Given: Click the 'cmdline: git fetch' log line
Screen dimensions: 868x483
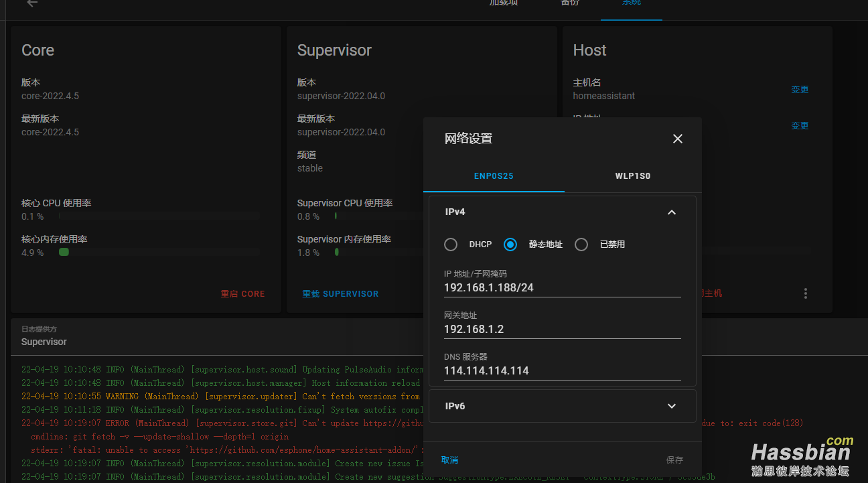Looking at the screenshot, I should coord(160,437).
